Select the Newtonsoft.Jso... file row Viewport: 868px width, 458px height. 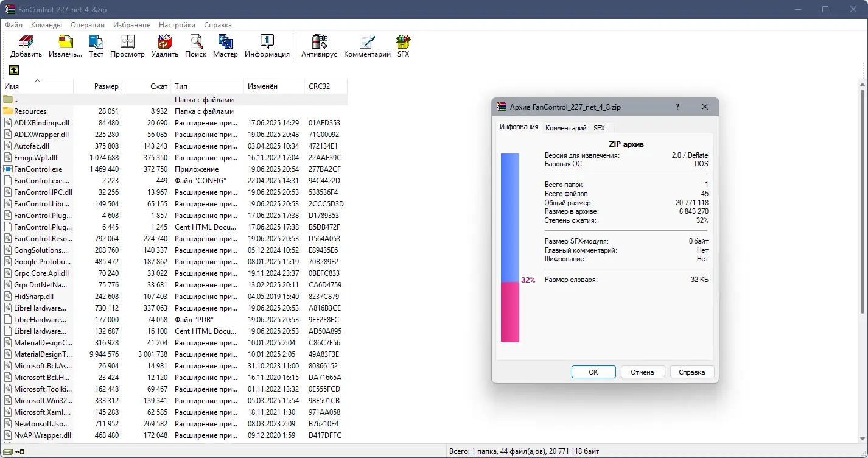[174, 423]
